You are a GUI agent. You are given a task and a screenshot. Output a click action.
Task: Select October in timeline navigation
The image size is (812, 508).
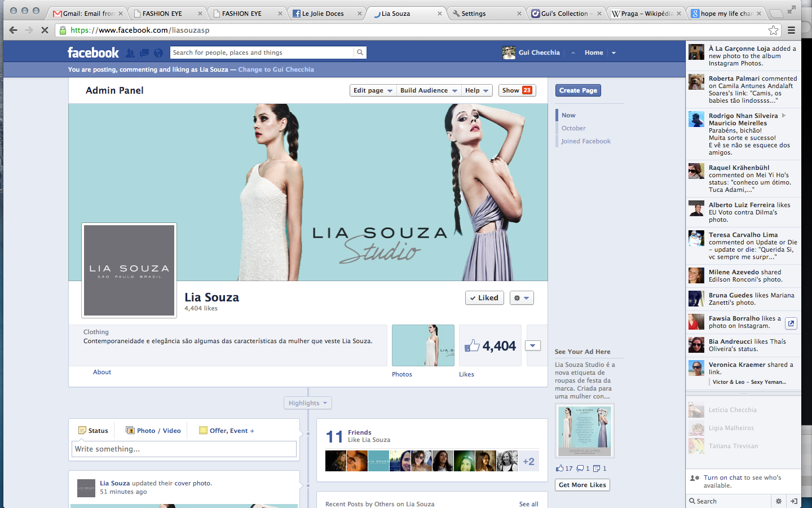pos(573,128)
